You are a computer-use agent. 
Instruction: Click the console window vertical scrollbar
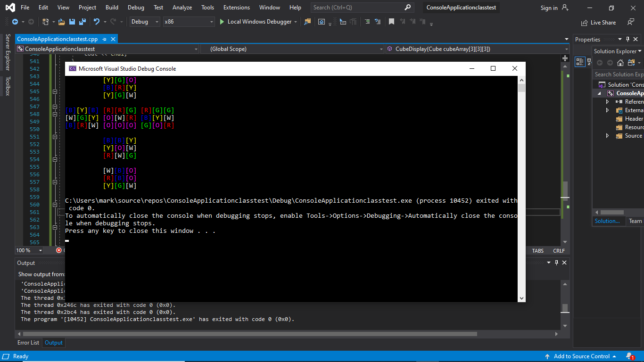(x=521, y=189)
